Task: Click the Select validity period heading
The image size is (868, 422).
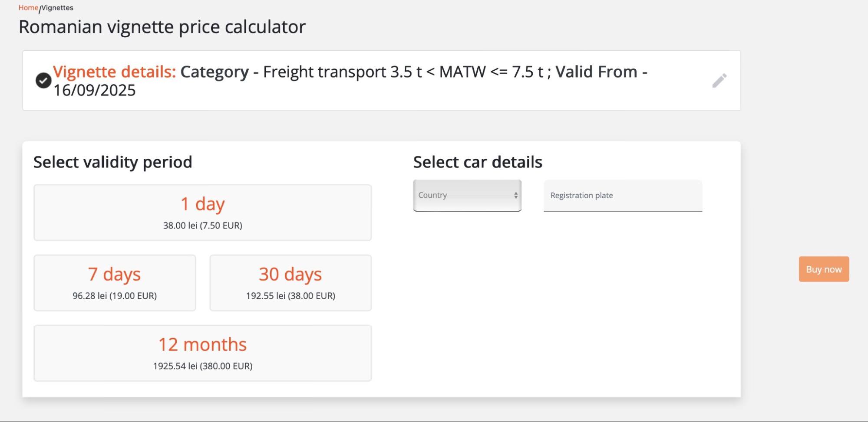Action: tap(113, 162)
